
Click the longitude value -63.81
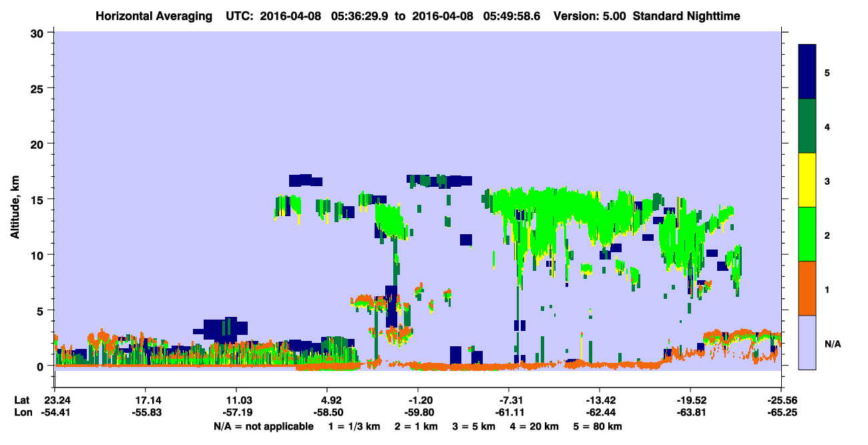[690, 412]
